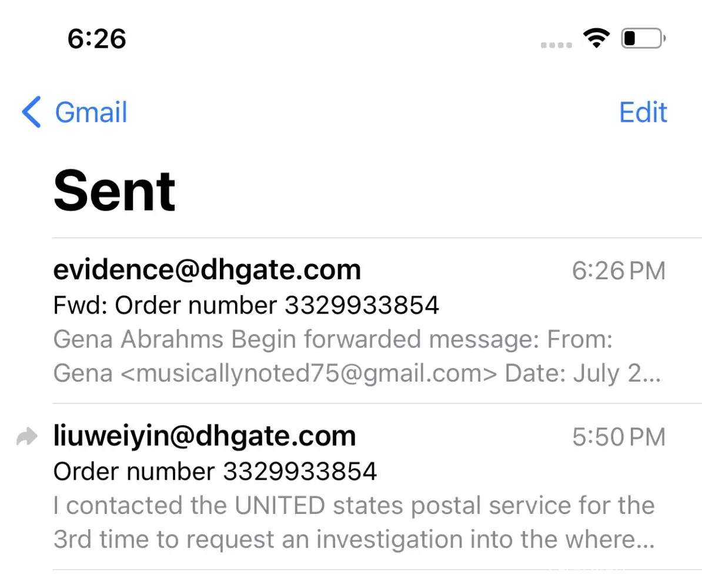Tap the back chevron arrow

(32, 112)
